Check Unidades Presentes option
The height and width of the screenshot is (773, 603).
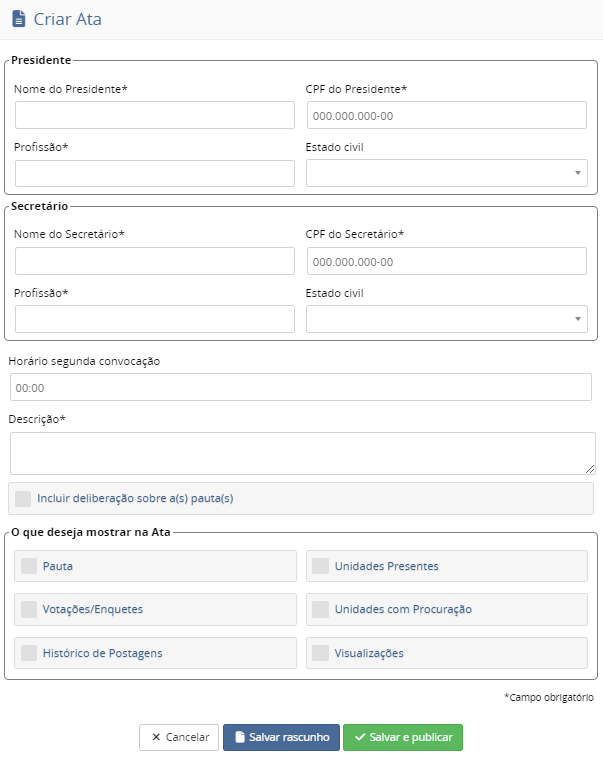[320, 566]
